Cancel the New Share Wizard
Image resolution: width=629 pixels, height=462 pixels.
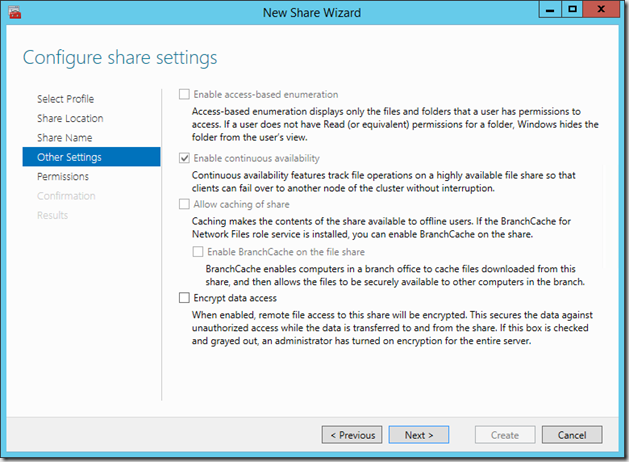click(572, 435)
